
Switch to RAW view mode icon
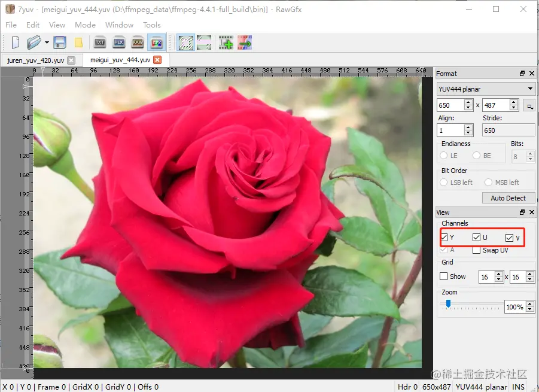(x=138, y=42)
